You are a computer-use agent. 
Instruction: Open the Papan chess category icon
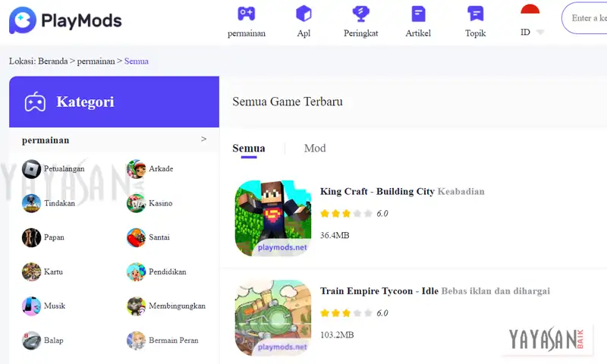31,237
